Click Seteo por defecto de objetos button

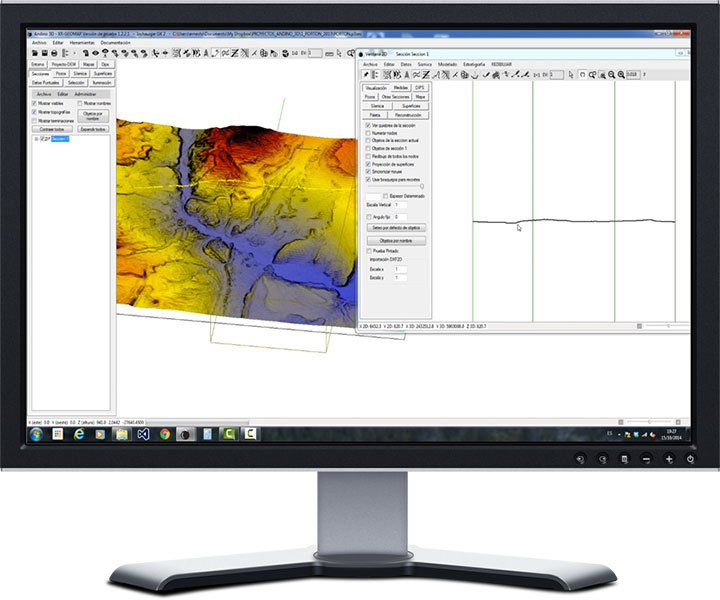tap(396, 228)
